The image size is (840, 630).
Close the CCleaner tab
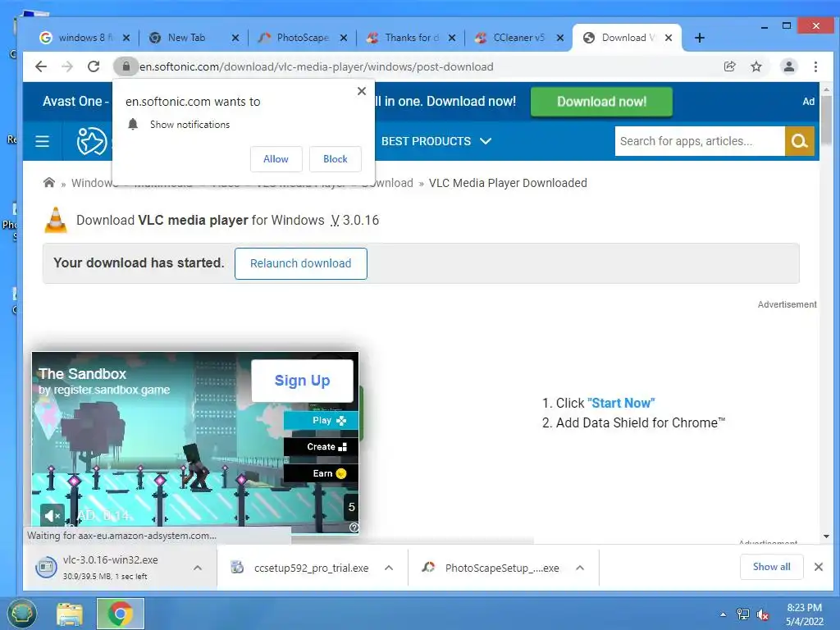coord(559,38)
